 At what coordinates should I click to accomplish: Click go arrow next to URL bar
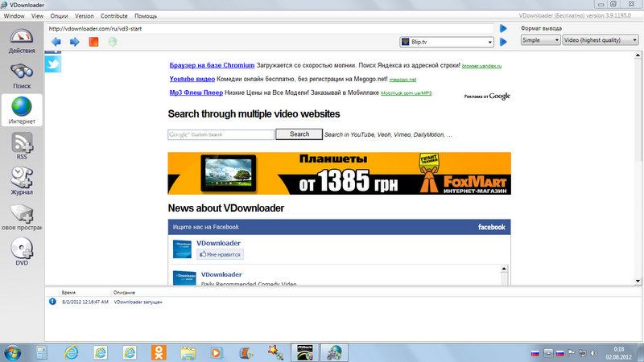tap(503, 28)
